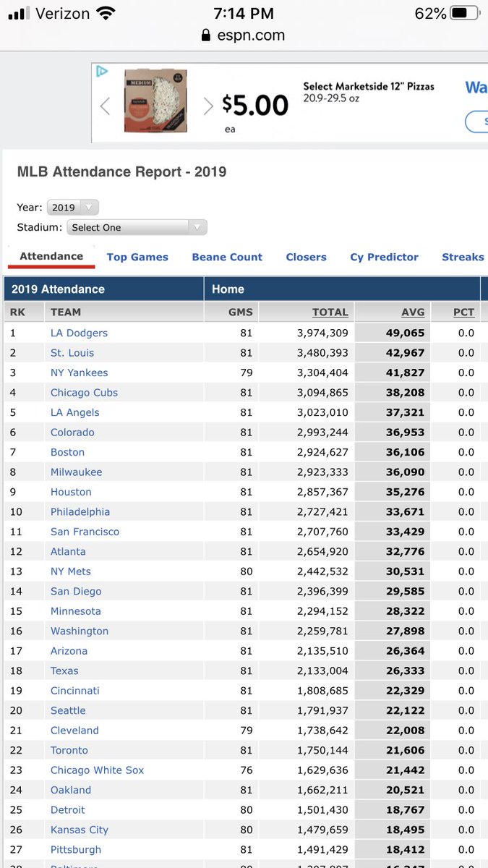Image resolution: width=488 pixels, height=868 pixels.
Task: Sort table by AVG column
Action: click(x=413, y=312)
